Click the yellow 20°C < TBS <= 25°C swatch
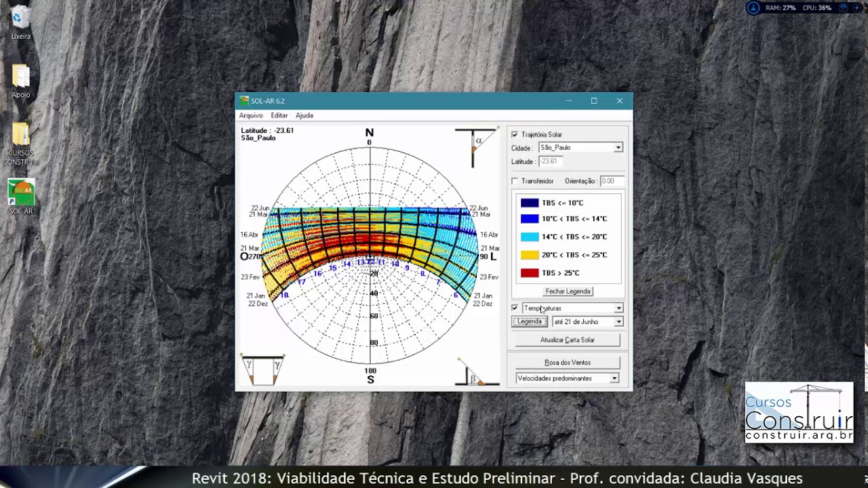 coord(530,255)
